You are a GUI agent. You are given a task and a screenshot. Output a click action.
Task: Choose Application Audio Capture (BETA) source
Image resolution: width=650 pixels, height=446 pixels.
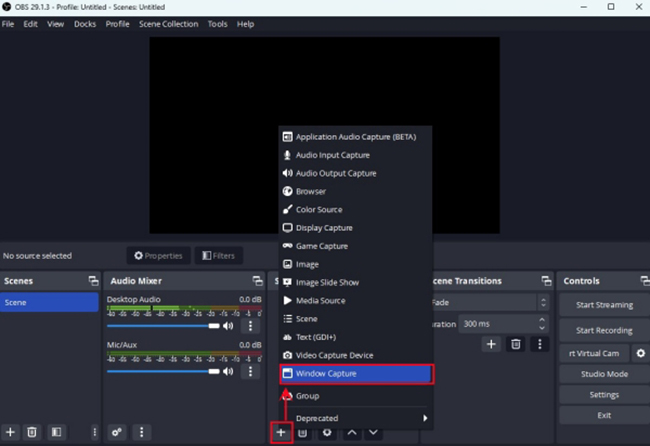coord(355,137)
